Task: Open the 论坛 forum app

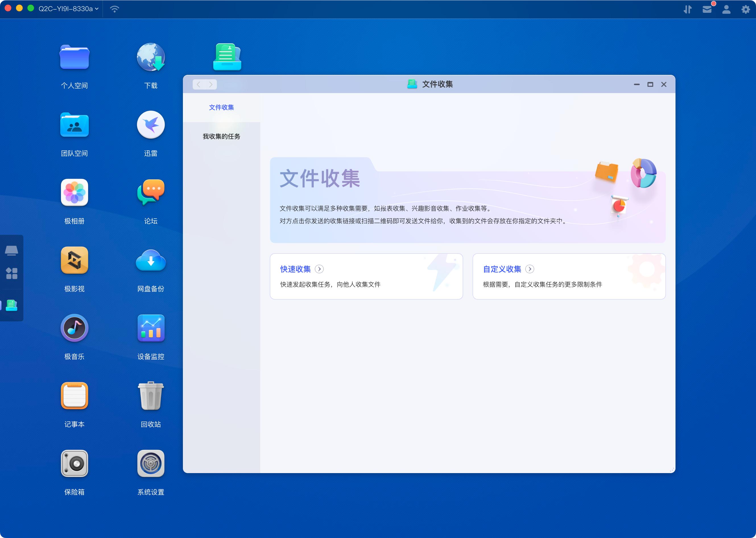Action: (x=151, y=193)
